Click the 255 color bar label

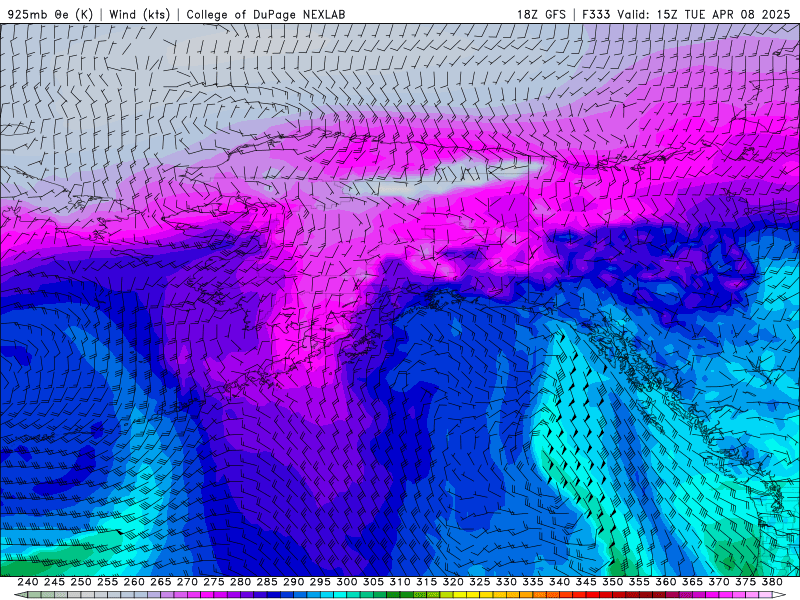pyautogui.click(x=108, y=582)
